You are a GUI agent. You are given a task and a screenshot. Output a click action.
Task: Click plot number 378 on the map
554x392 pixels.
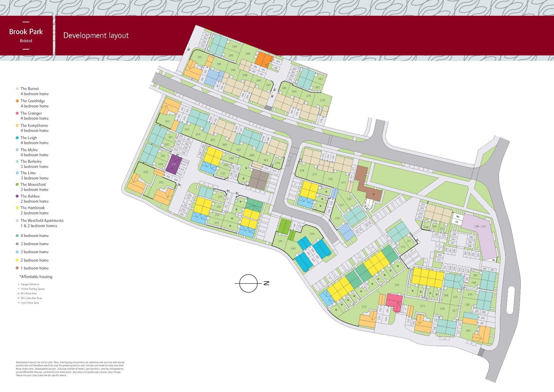tap(322, 100)
